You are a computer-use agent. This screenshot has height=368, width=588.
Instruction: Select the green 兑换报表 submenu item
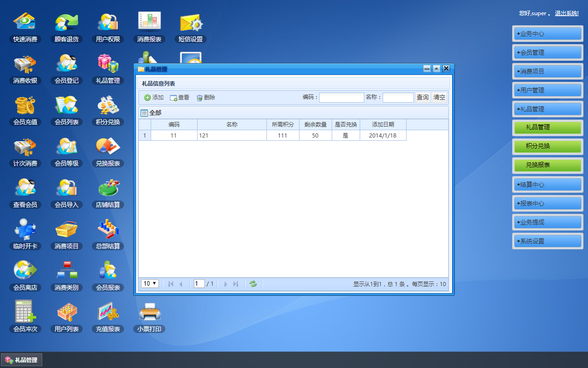tap(548, 165)
